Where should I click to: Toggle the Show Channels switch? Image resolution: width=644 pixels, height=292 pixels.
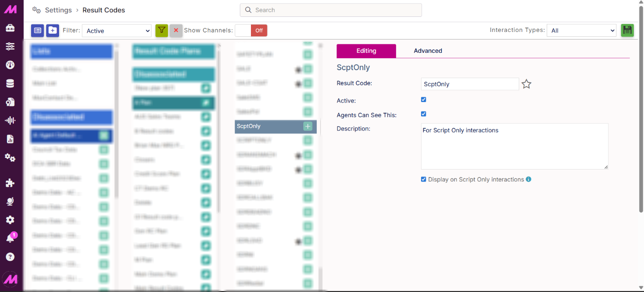[251, 31]
